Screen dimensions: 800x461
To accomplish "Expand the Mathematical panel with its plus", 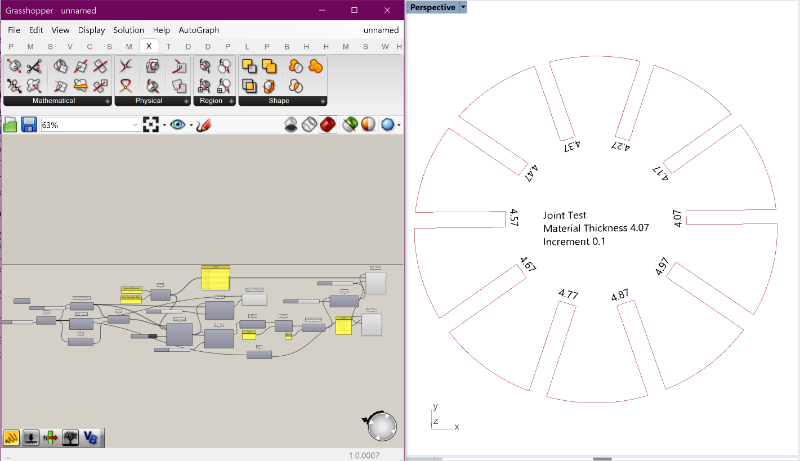I will tap(107, 101).
